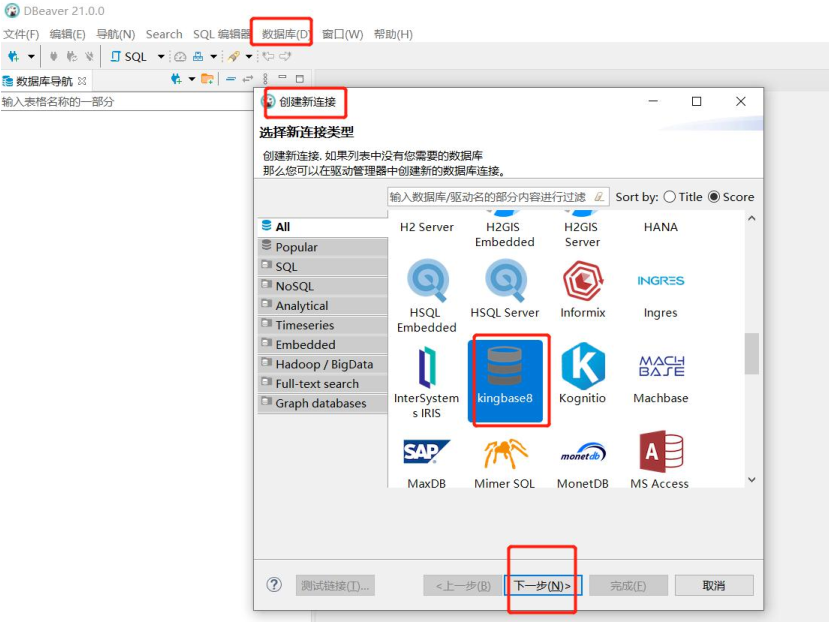Click the Disconnect plug icon

coord(89,56)
